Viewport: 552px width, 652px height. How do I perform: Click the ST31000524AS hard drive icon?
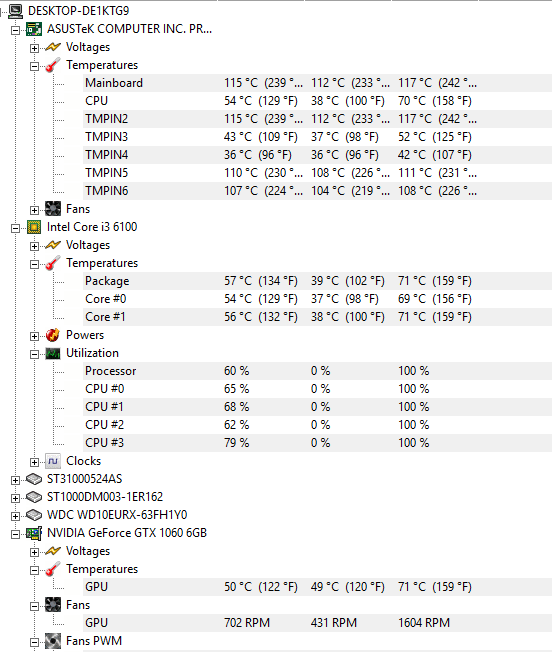click(x=34, y=479)
